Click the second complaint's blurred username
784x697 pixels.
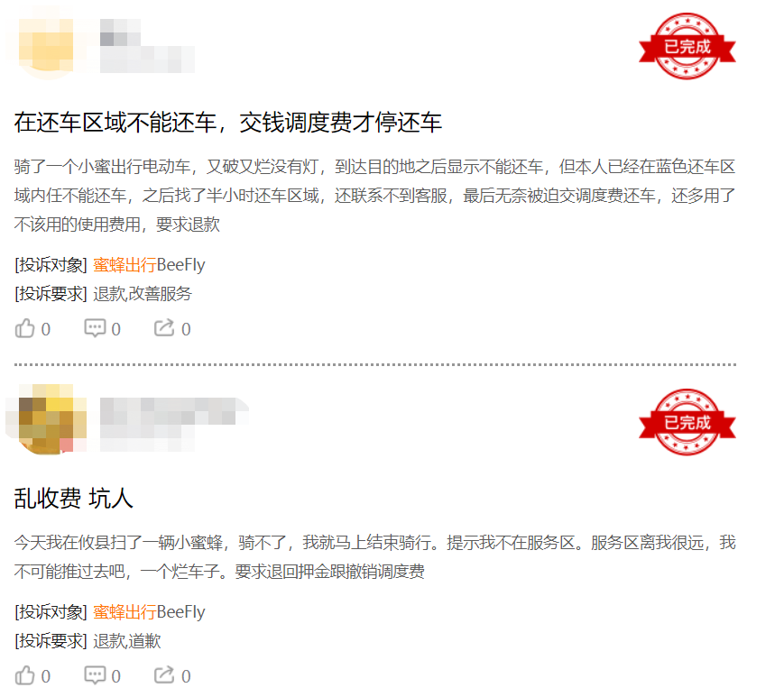click(x=172, y=424)
